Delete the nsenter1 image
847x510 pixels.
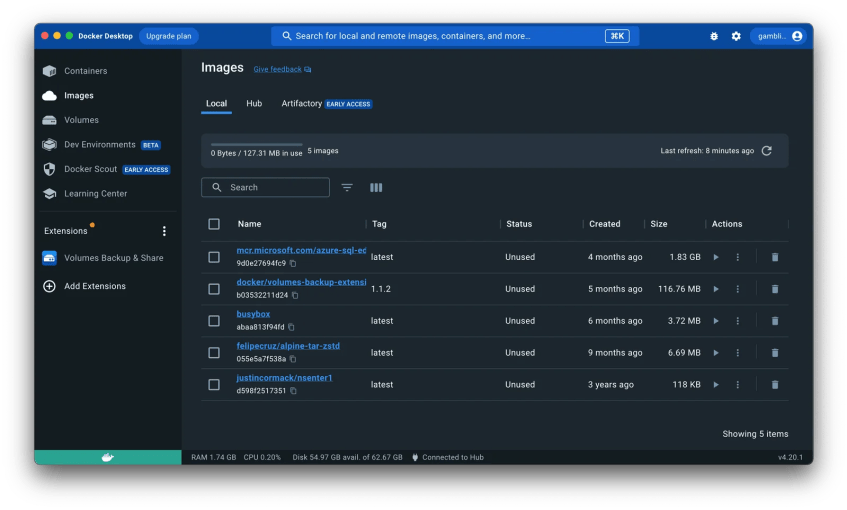(x=775, y=385)
